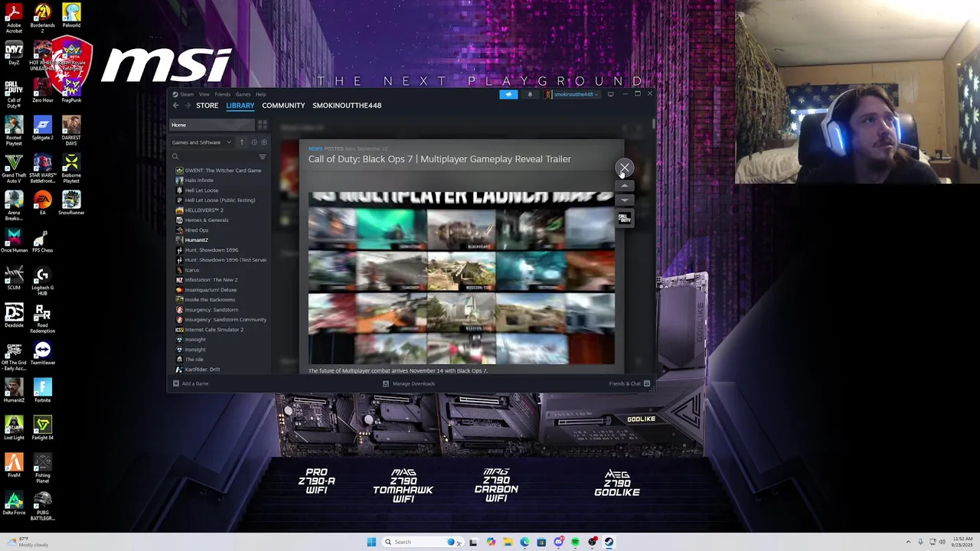The width and height of the screenshot is (980, 551).
Task: Open the Games menu
Action: (x=243, y=94)
